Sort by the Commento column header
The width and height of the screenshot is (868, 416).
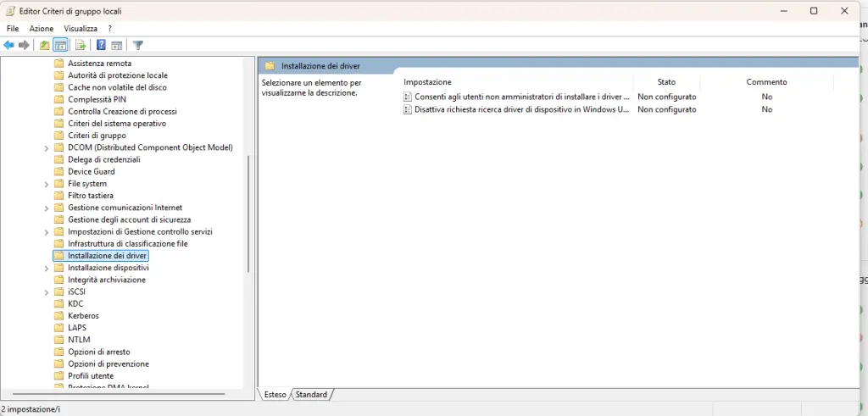pyautogui.click(x=766, y=82)
